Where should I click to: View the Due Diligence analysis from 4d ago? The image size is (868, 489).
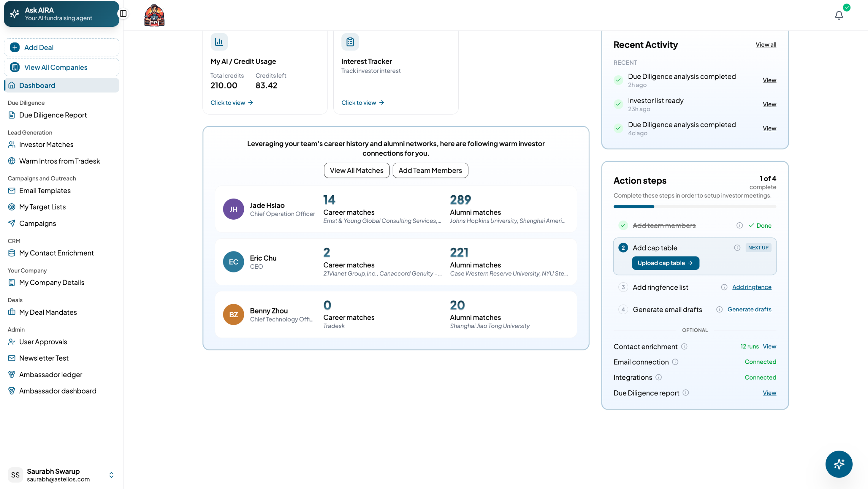pyautogui.click(x=769, y=128)
